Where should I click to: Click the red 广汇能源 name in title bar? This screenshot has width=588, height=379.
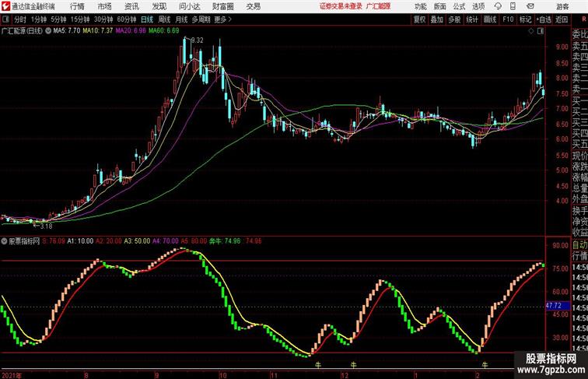click(378, 6)
